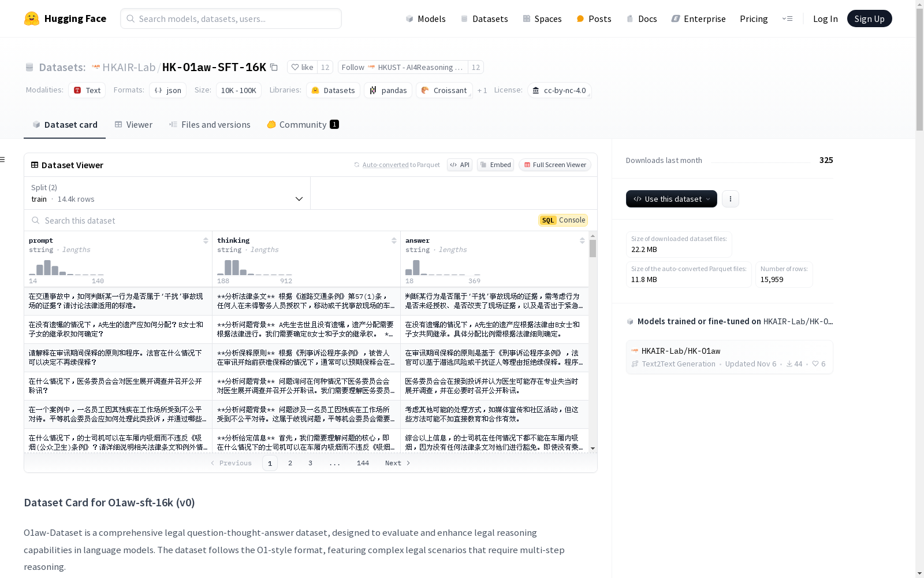Viewport: 924px width, 578px height.
Task: Open the HKAIR-Lab/HK-O1aw model card
Action: 729,357
